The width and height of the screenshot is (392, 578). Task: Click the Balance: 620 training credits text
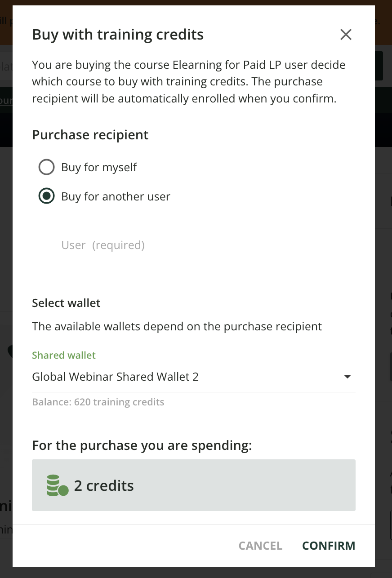pos(98,402)
